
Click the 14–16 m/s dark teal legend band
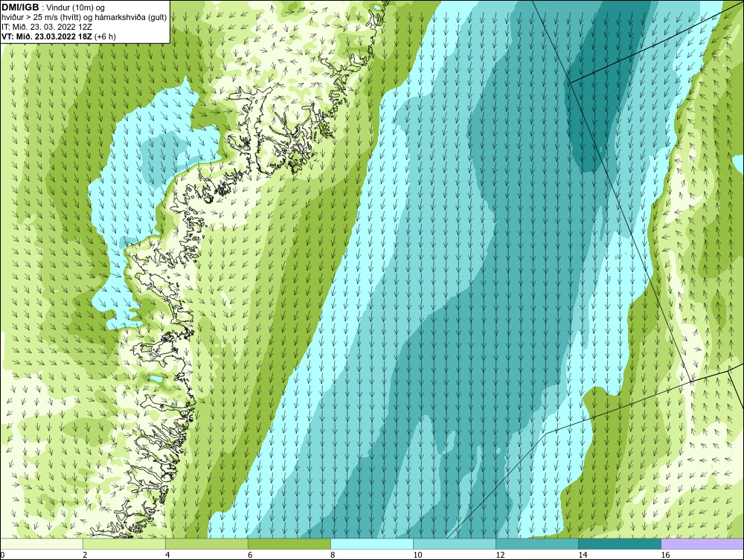620,544
